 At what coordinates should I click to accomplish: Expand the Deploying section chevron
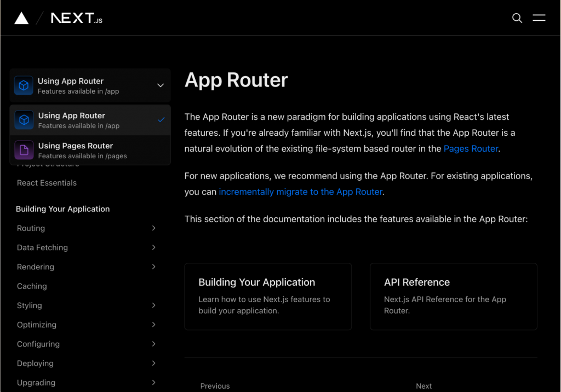[153, 364]
